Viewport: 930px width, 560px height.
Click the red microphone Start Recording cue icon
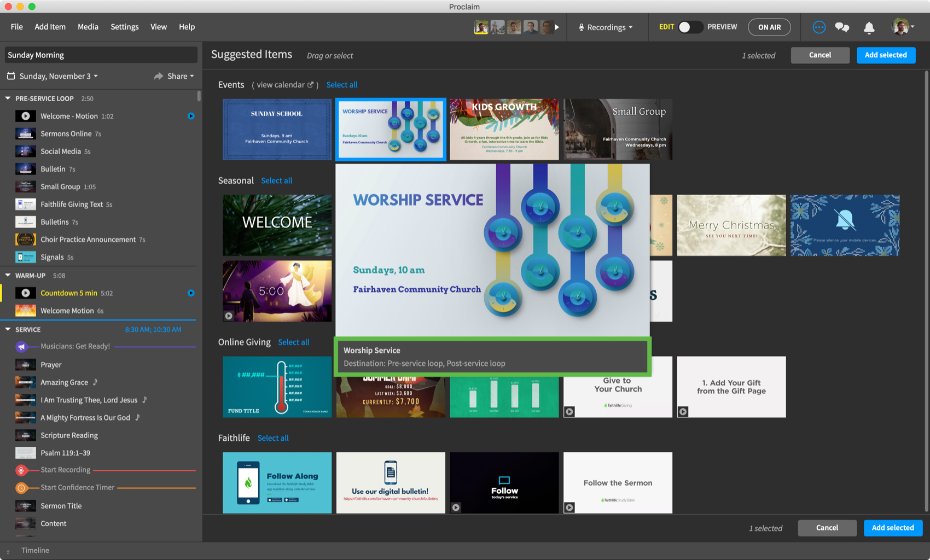coord(21,470)
